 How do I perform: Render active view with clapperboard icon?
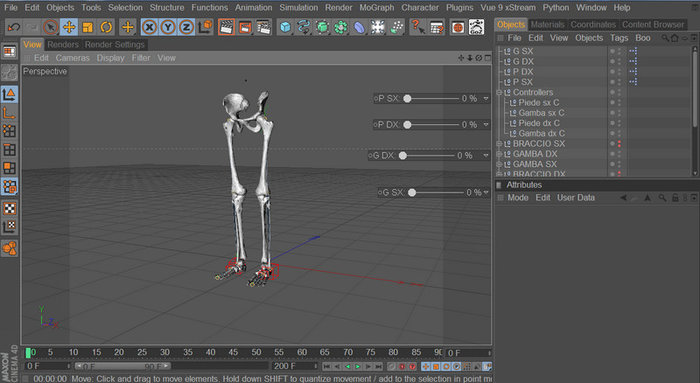pyautogui.click(x=226, y=27)
